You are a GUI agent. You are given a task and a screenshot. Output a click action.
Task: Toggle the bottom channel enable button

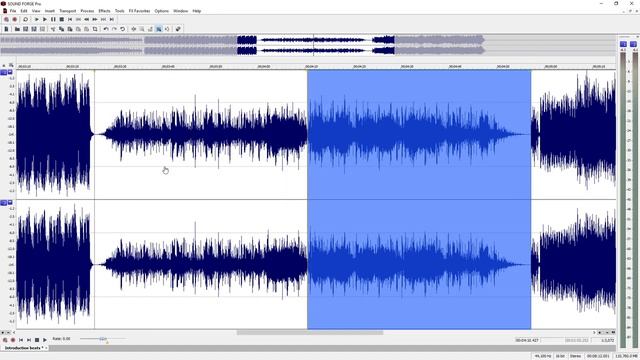click(x=4, y=202)
